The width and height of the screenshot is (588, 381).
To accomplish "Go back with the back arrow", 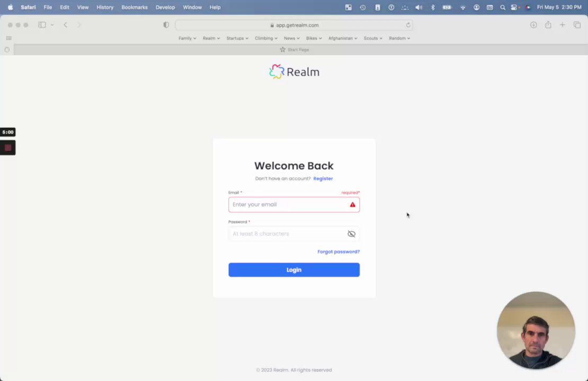I will coord(65,25).
